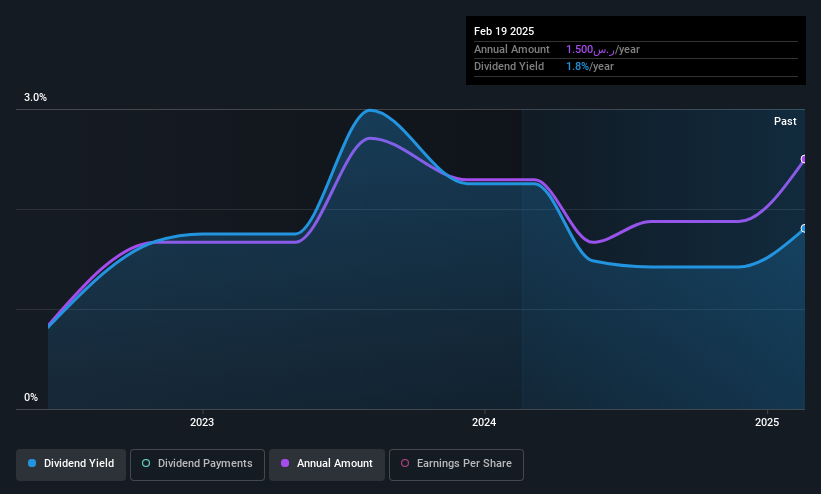This screenshot has height=494, width=821.
Task: Click the 3.0% y-axis label
Action: click(x=36, y=97)
